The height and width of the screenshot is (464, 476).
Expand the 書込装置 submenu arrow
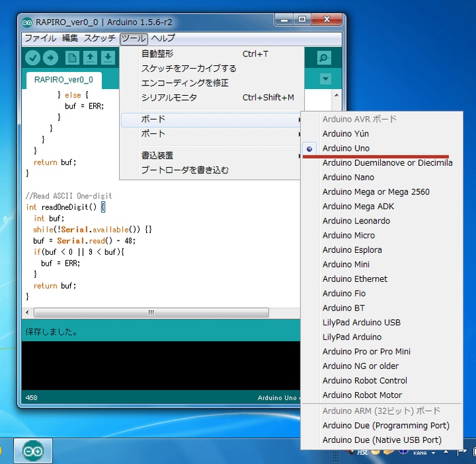(299, 156)
